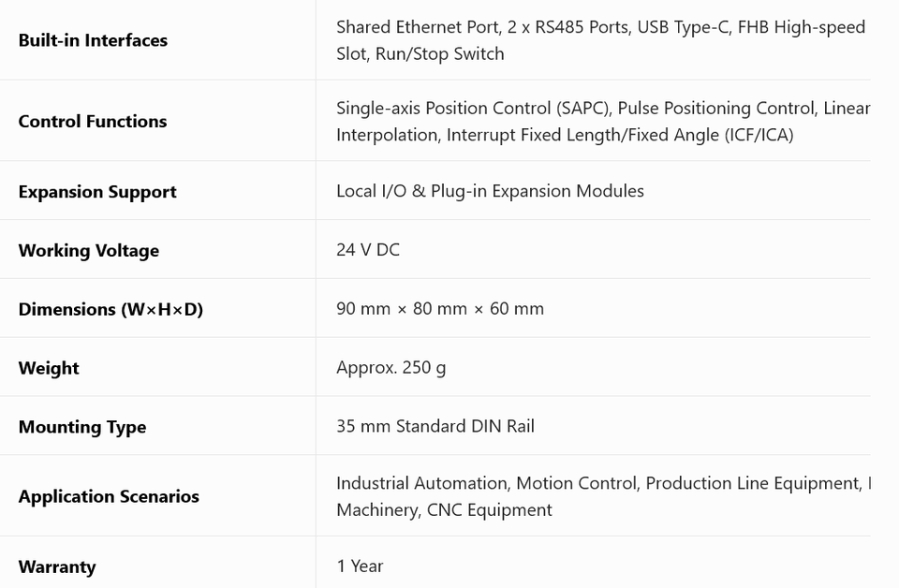Click the Control Functions label

coord(93,122)
